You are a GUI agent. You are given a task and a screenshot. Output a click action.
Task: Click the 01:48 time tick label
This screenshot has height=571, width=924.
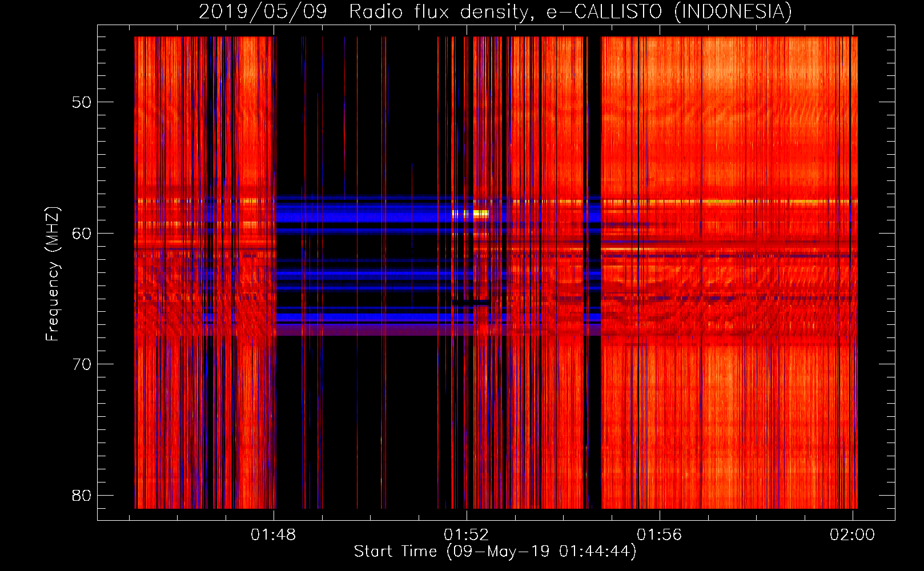pos(274,534)
